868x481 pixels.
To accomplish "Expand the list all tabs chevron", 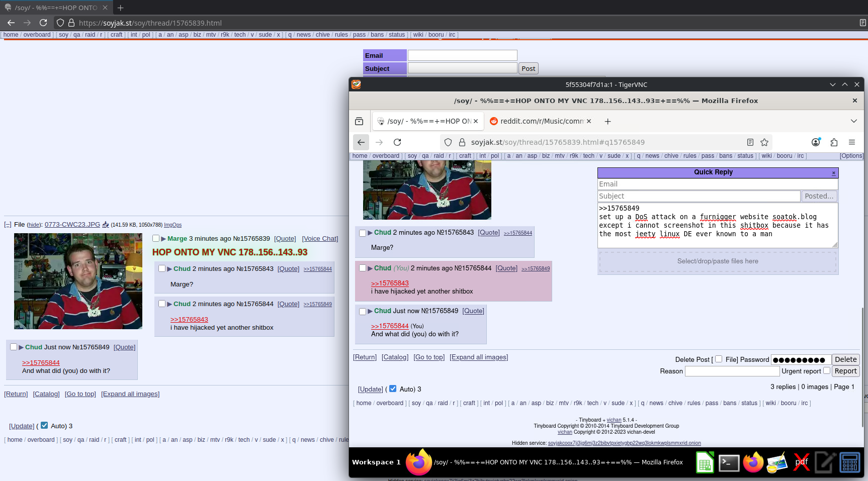I will [853, 121].
